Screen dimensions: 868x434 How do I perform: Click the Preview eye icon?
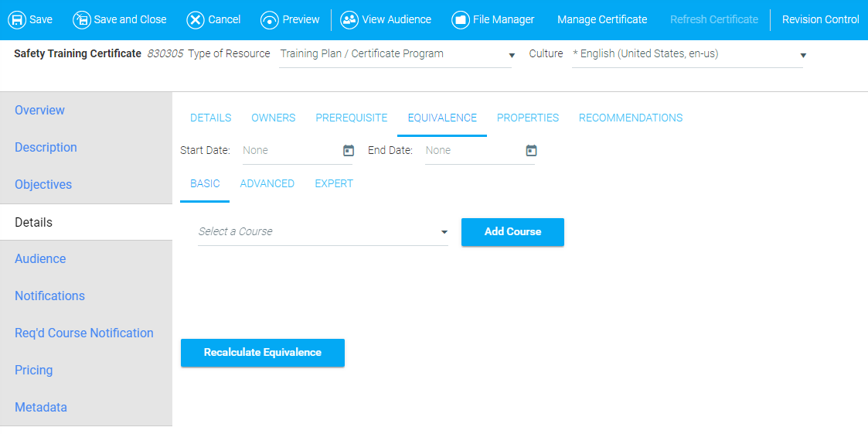270,20
